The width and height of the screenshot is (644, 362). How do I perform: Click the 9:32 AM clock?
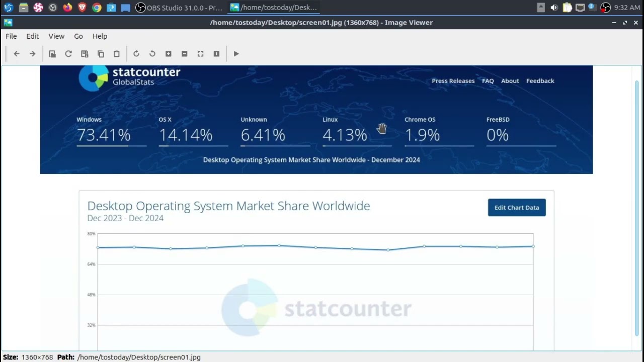click(x=627, y=8)
